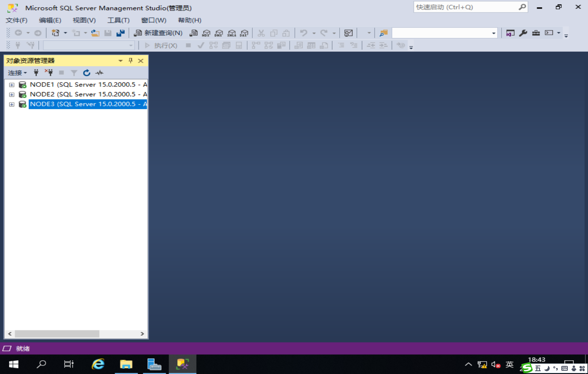Expand the NODE1 server node
The height and width of the screenshot is (374, 588).
click(x=12, y=85)
